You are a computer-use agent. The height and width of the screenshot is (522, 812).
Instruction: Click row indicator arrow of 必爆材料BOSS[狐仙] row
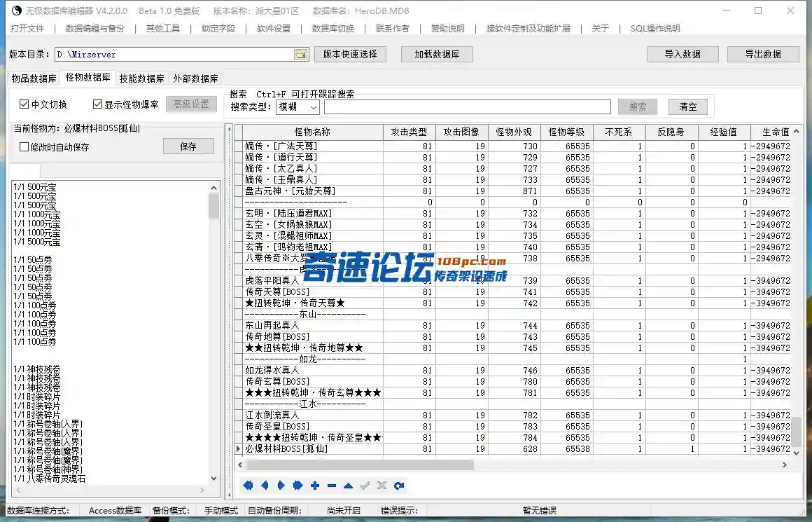[x=238, y=448]
